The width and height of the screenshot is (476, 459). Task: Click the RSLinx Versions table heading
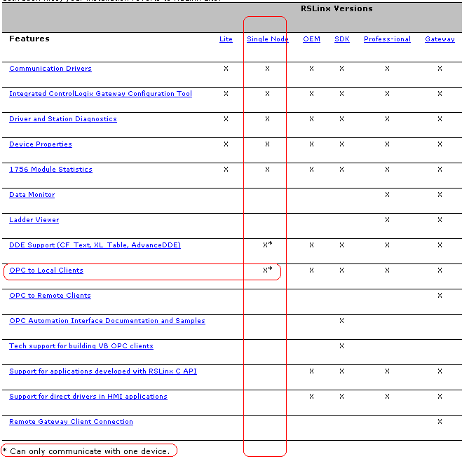click(336, 8)
